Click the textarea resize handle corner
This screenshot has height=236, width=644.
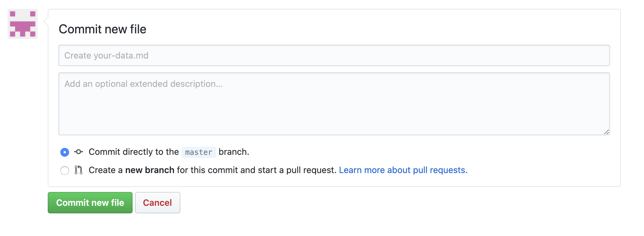click(606, 132)
